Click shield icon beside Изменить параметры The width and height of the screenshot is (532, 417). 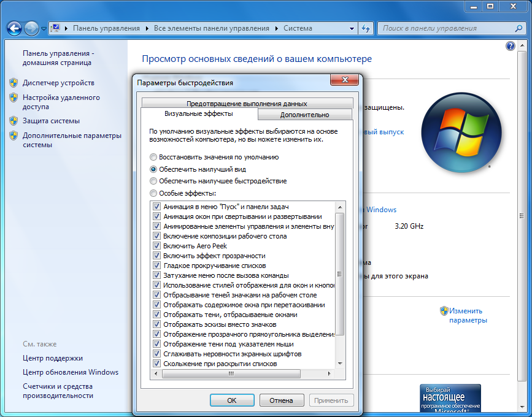pos(444,311)
